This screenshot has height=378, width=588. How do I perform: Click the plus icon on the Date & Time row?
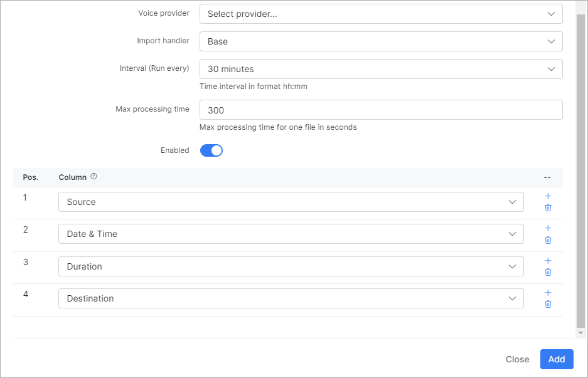tap(547, 229)
